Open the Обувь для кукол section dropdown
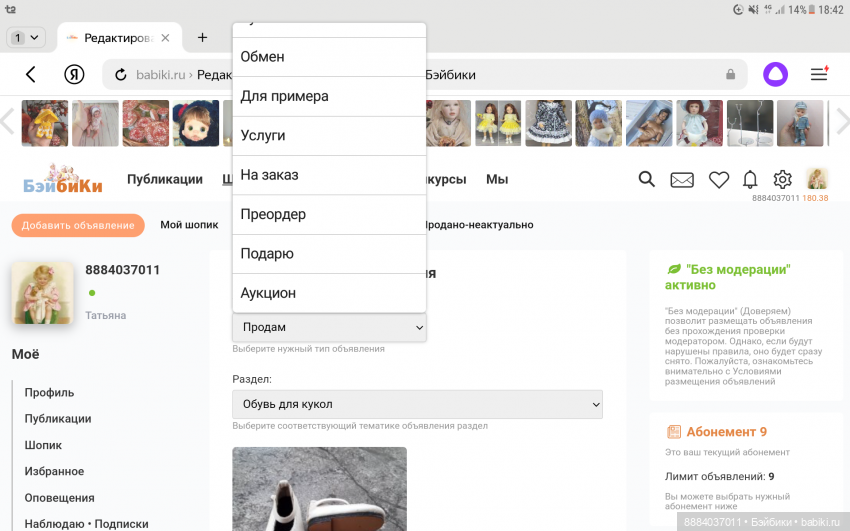Screen dimensions: 850x531 [417, 404]
